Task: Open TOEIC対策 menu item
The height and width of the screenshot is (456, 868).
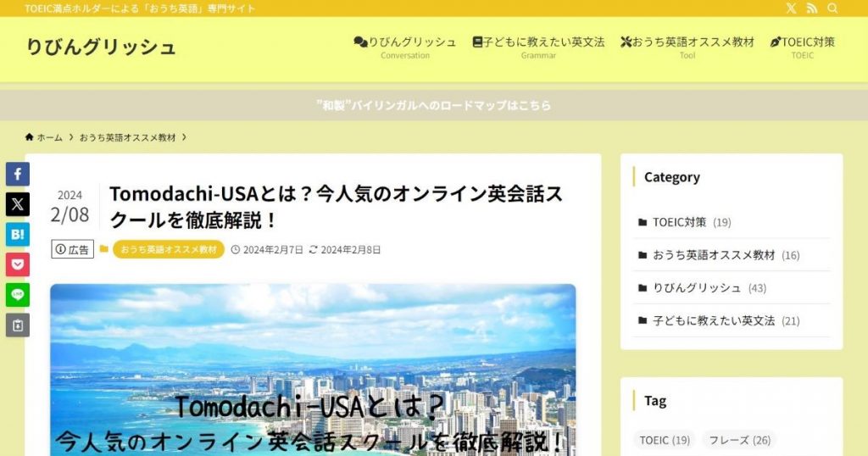Action: (802, 47)
